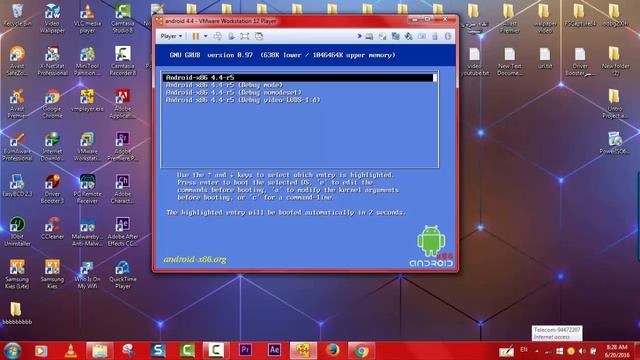
Task: Open VLC media player desktop shortcut
Action: [x=87, y=19]
